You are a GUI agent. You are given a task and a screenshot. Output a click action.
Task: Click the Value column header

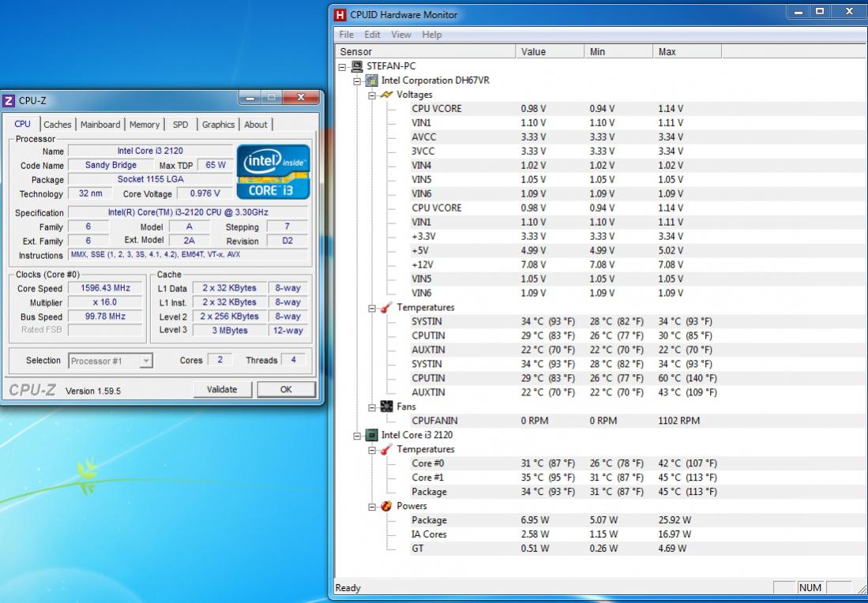point(550,51)
